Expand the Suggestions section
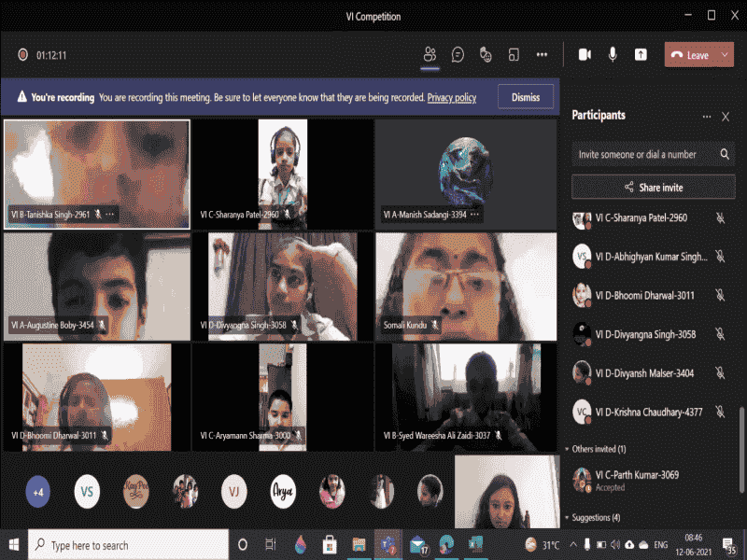Image resolution: width=747 pixels, height=560 pixels. point(568,518)
